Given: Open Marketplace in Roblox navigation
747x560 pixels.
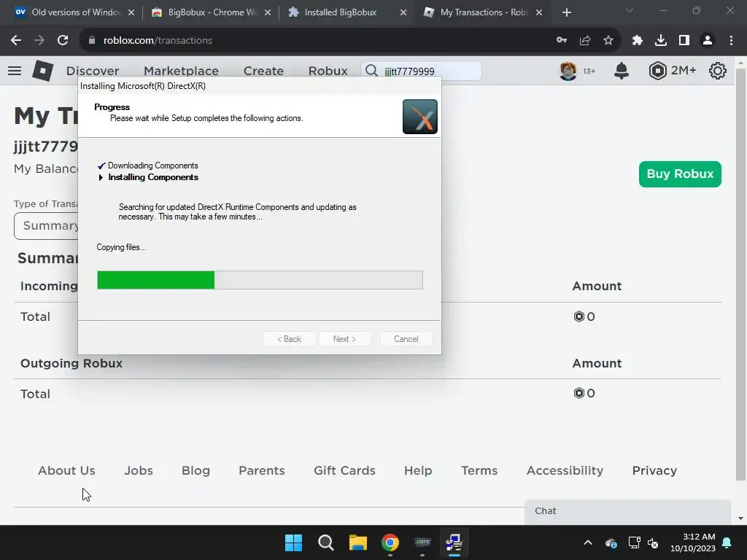Looking at the screenshot, I should click(x=181, y=71).
